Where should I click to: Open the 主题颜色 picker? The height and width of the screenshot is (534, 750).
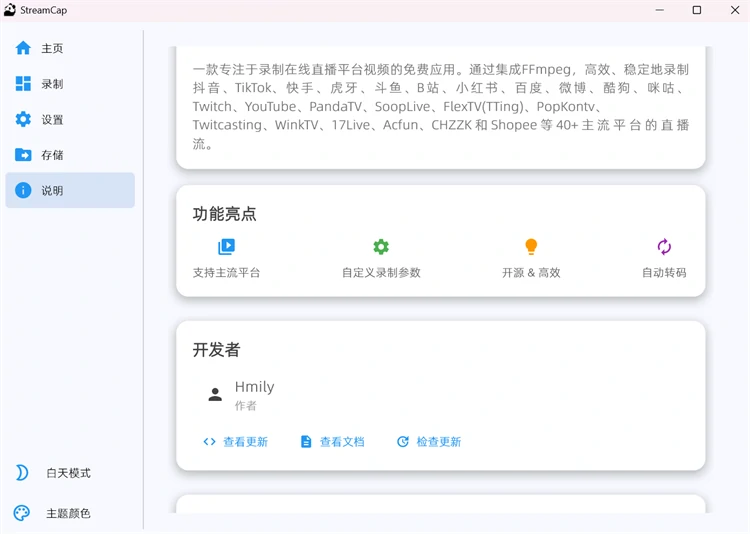tap(68, 513)
